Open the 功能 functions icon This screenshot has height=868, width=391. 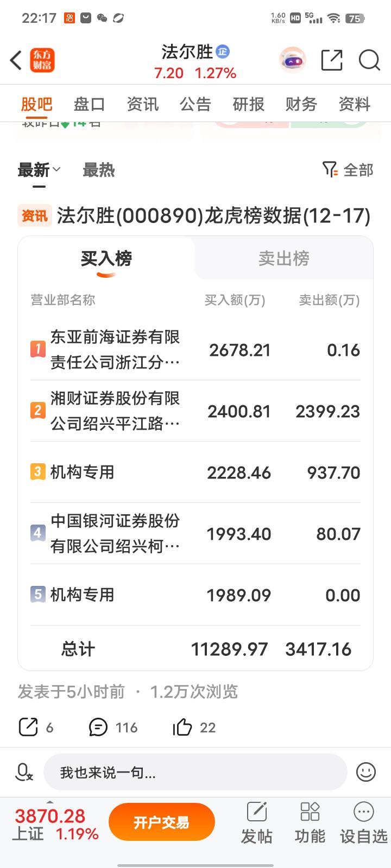point(310,822)
